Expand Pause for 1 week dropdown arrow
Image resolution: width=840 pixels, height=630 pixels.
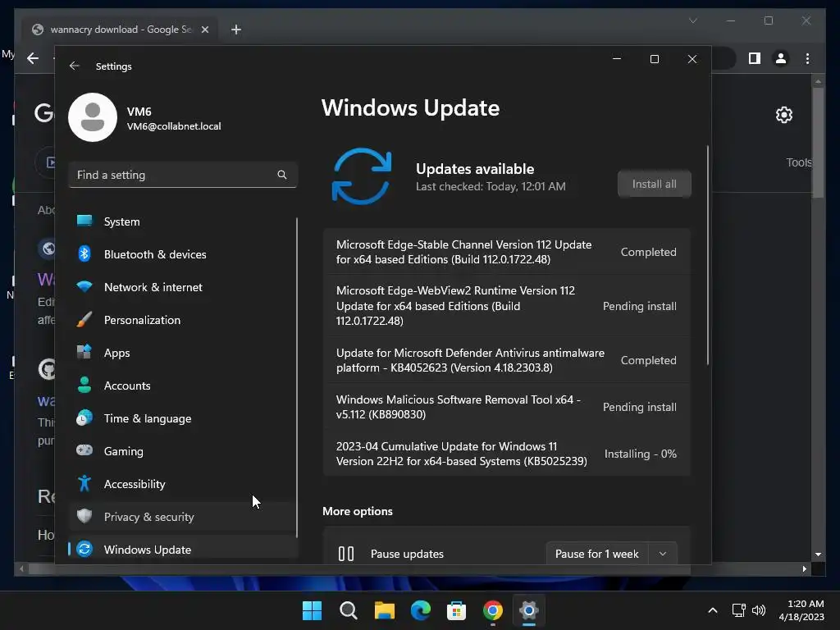point(663,554)
